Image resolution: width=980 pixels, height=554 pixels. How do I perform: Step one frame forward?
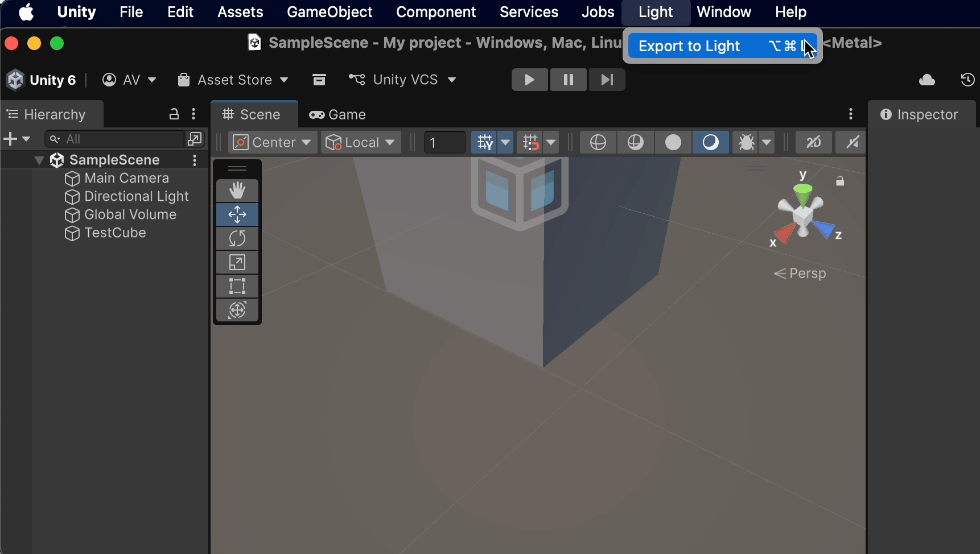[607, 80]
